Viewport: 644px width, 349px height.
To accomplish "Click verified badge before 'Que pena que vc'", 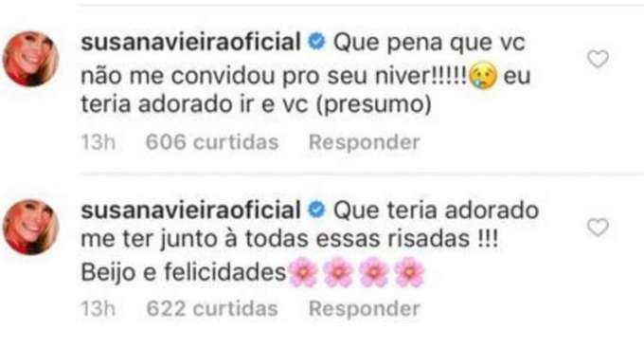I will pyautogui.click(x=316, y=43).
